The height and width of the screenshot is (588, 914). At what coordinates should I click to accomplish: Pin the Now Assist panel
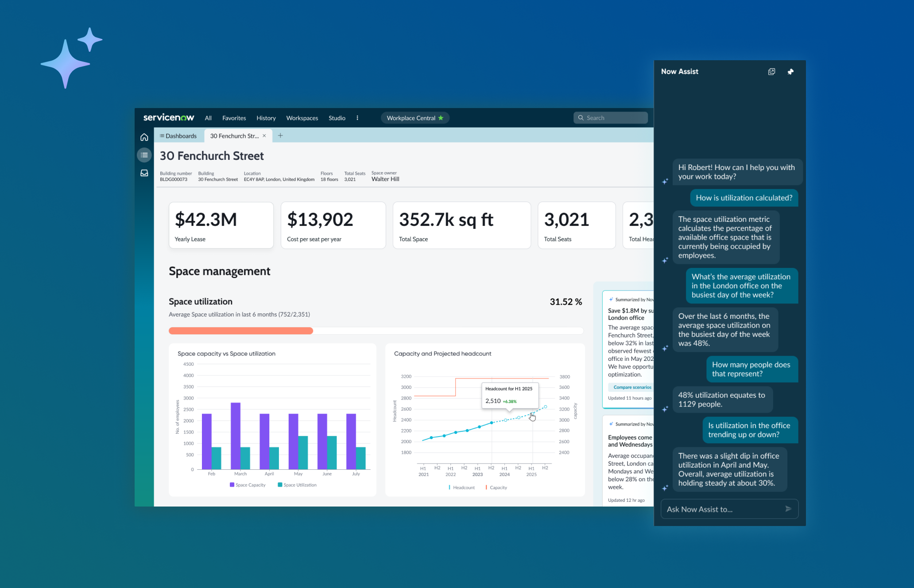[790, 72]
